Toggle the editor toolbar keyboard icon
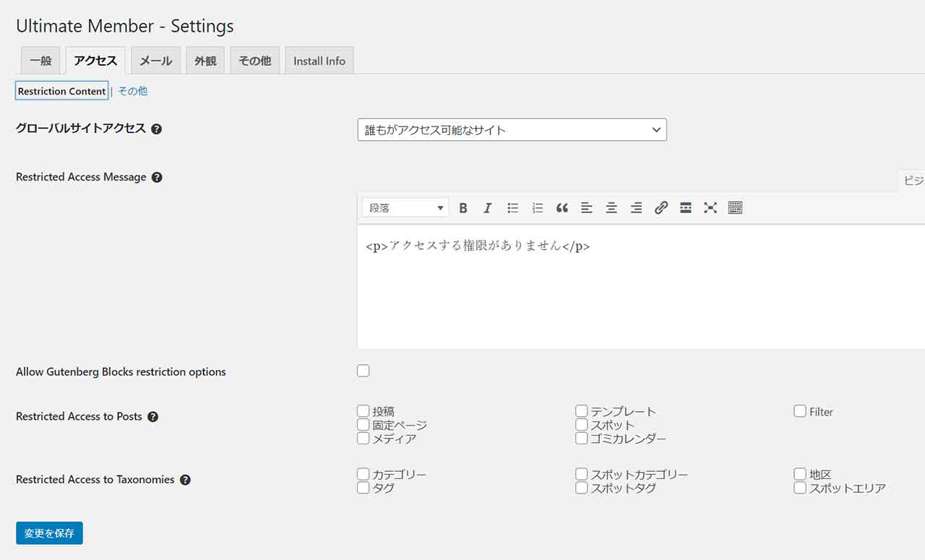 coord(736,208)
